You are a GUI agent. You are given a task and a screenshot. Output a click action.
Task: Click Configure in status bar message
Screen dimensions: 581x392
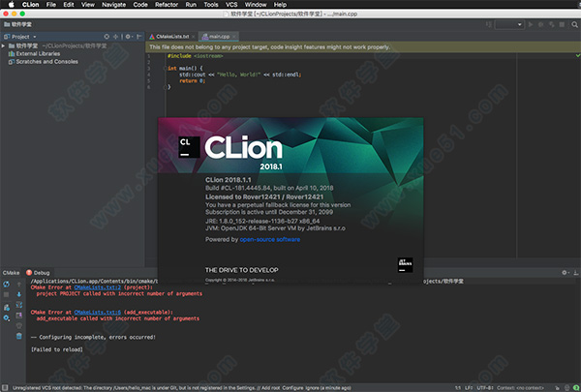[x=292, y=388]
